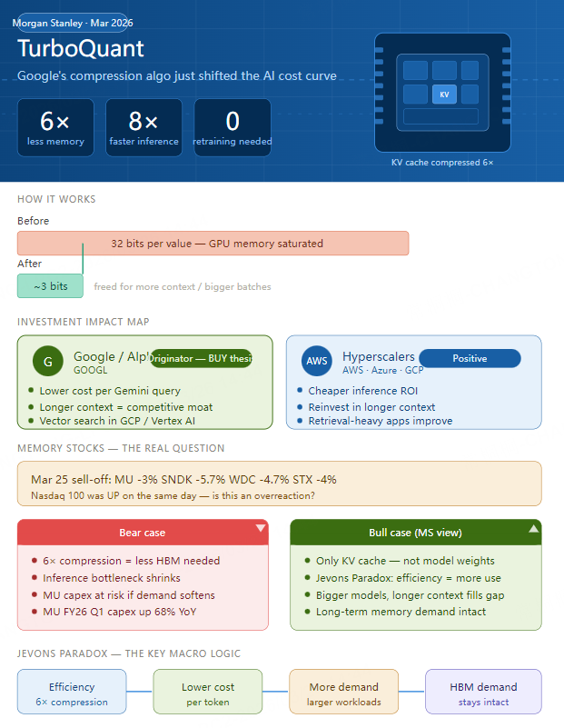Click the TurboQuant title

click(x=81, y=48)
